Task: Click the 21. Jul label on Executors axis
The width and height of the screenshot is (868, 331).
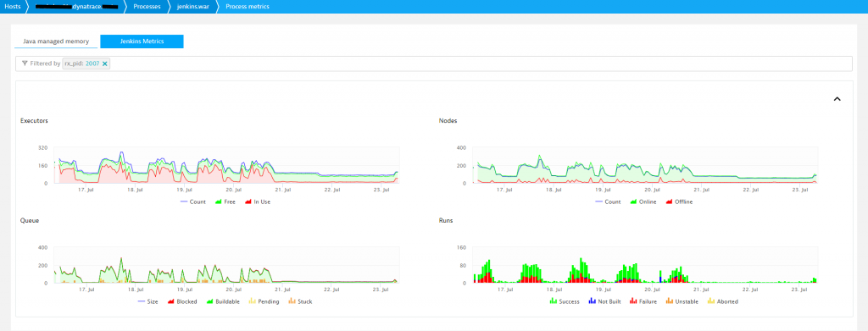Action: tap(283, 190)
